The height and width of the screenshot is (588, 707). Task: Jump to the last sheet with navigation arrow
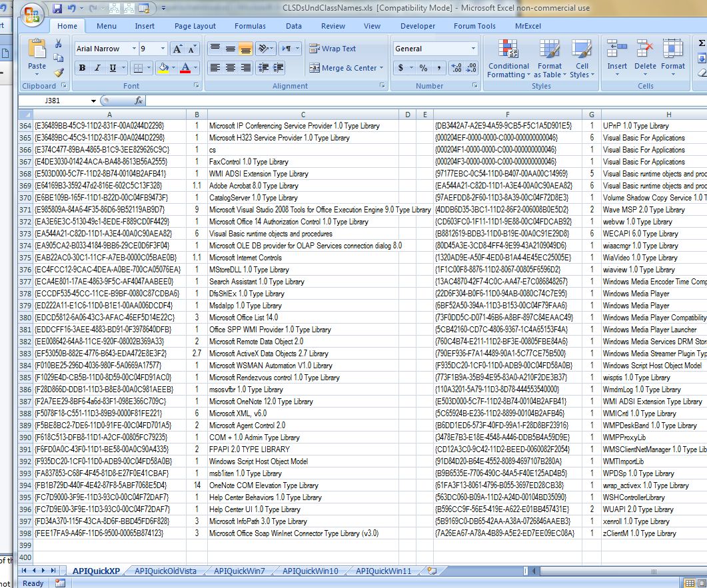[x=54, y=571]
